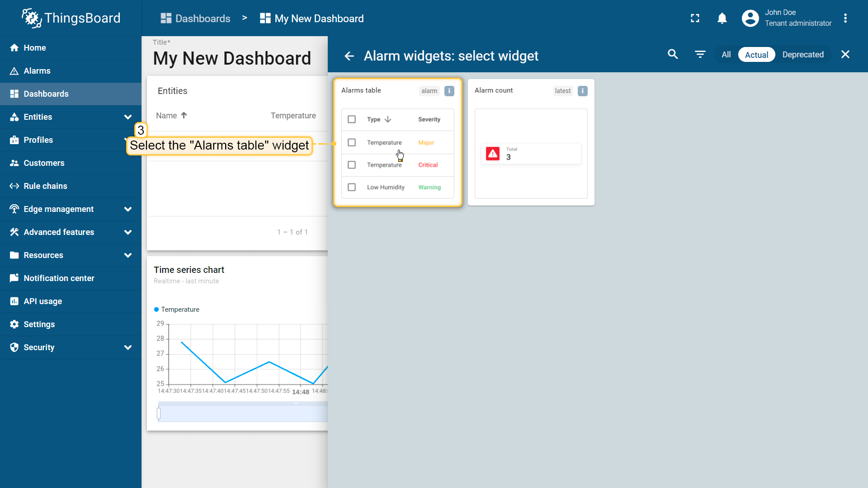The image size is (868, 488).
Task: Switch to the Deprecated widgets tab
Action: point(803,54)
